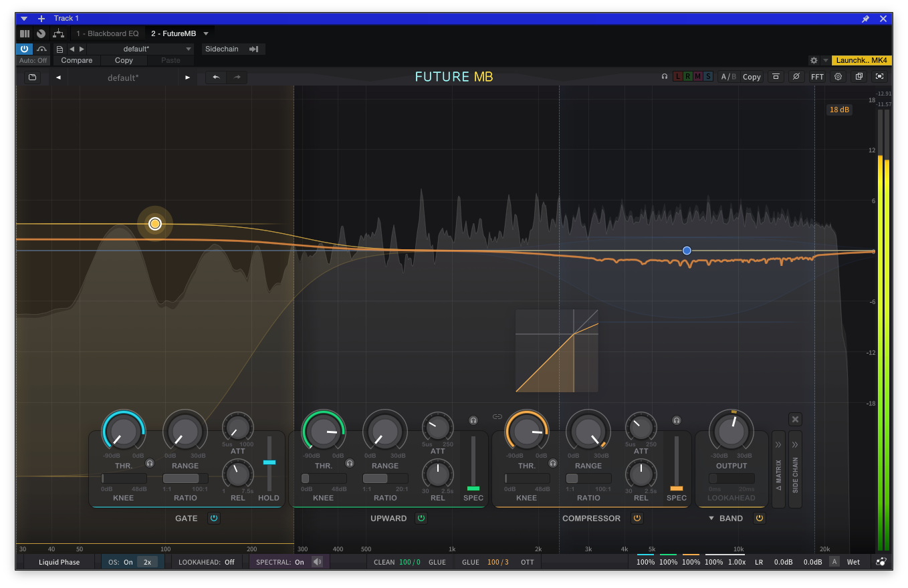Open Liquid Phase mode selector
This screenshot has height=588, width=908.
59,562
